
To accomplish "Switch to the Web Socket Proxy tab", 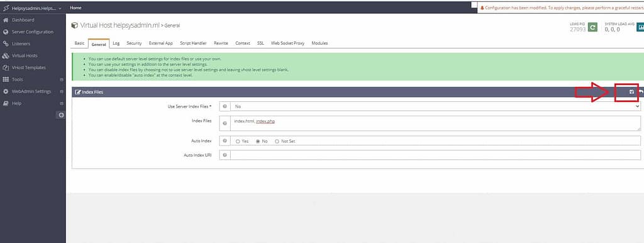I will (x=287, y=43).
